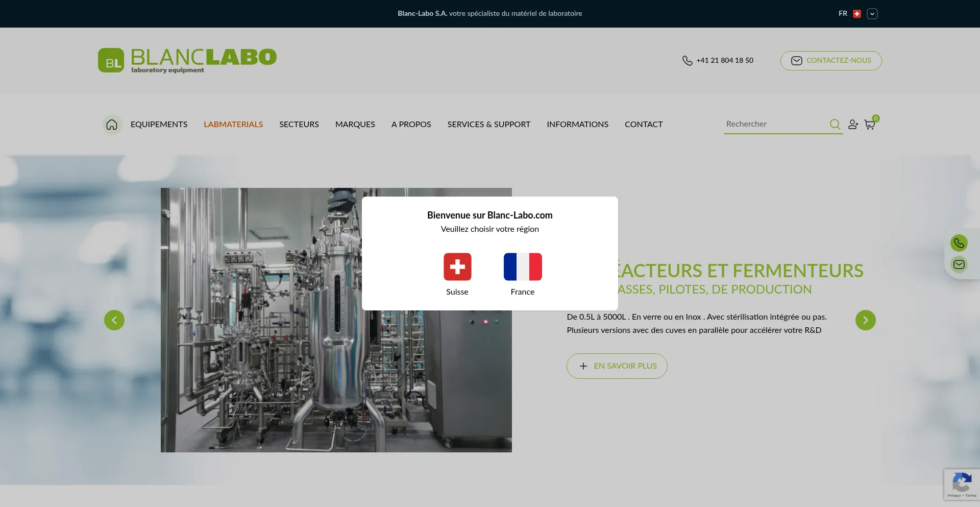Screen dimensions: 980x507
Task: Click the home icon in navigation
Action: 112,125
